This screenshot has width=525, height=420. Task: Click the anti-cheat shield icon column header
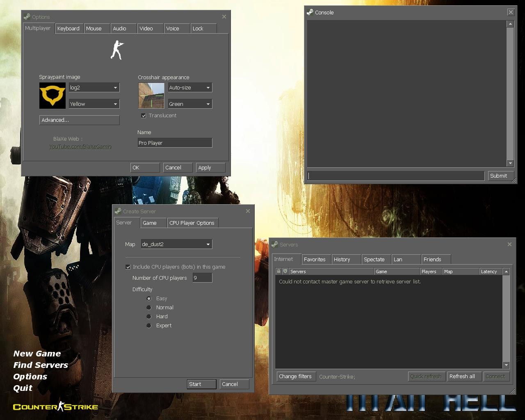[285, 271]
